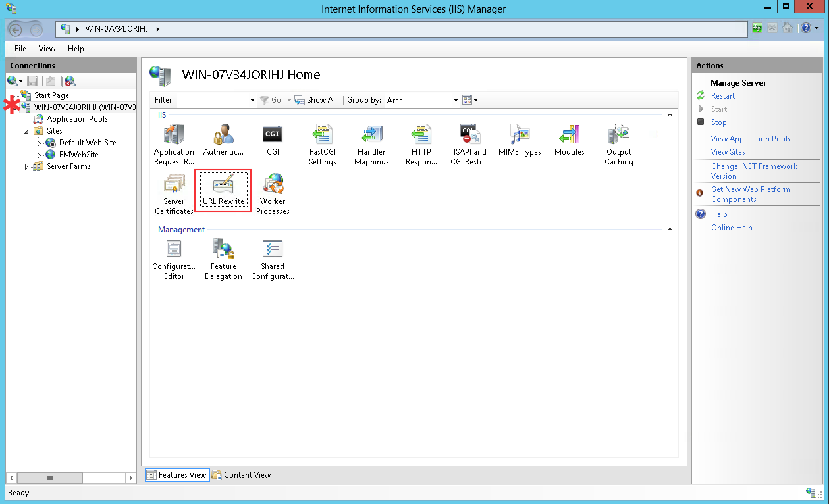
Task: Click inside the Filter text field
Action: [x=212, y=100]
